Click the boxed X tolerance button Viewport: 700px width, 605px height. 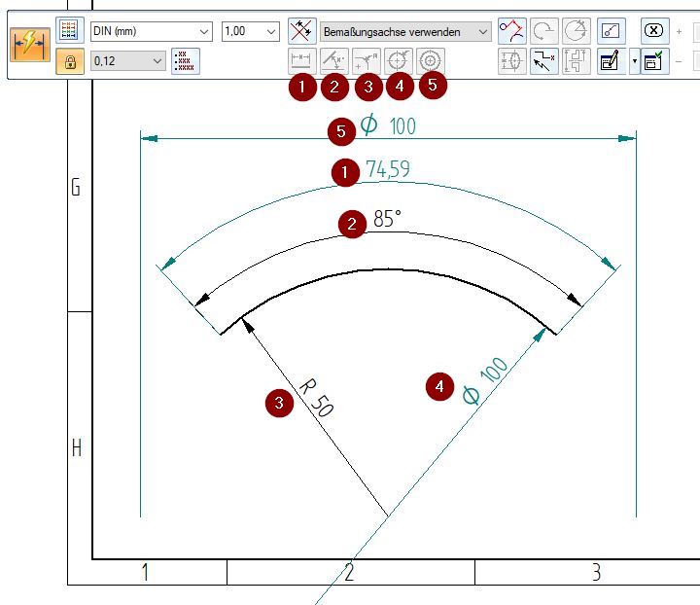click(654, 30)
